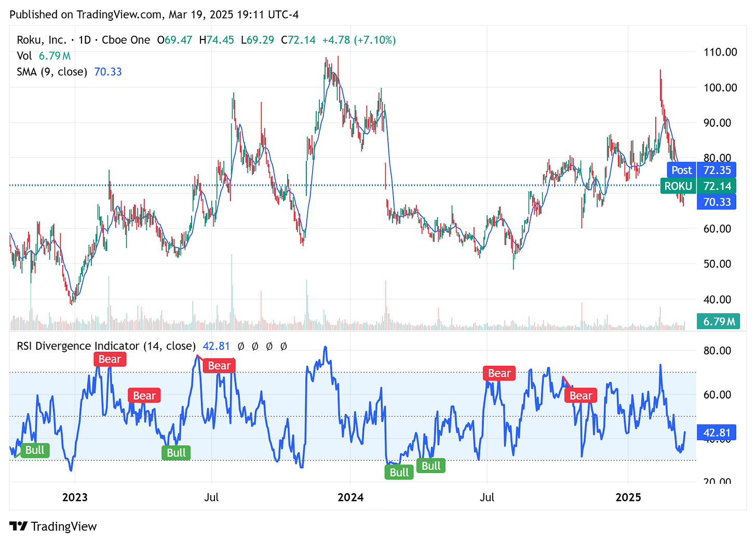Select the Bull label below the 2024 trough
The width and height of the screenshot is (756, 543).
click(x=399, y=472)
